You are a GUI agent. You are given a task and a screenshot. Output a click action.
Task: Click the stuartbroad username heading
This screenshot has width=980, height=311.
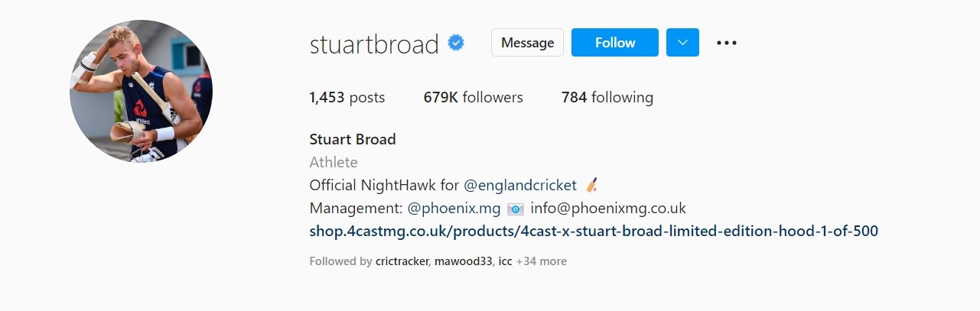click(374, 44)
